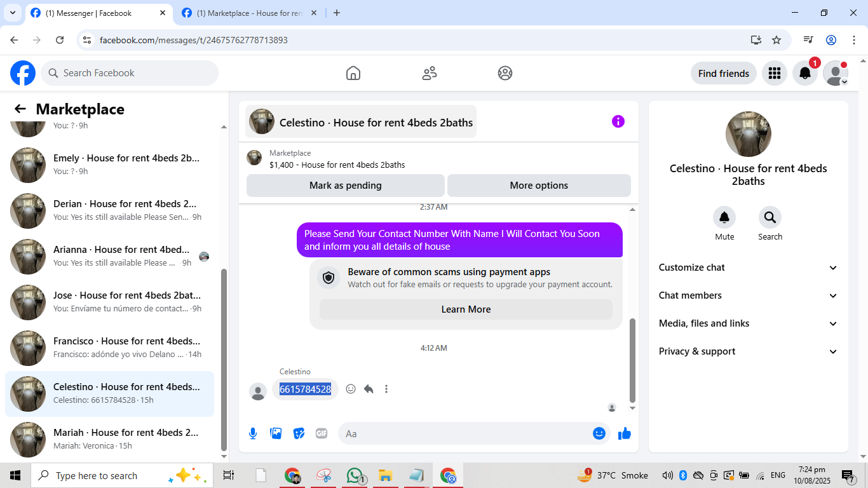Screen dimensions: 868x488
Task: Attach a file with the photo icon
Action: tap(276, 433)
